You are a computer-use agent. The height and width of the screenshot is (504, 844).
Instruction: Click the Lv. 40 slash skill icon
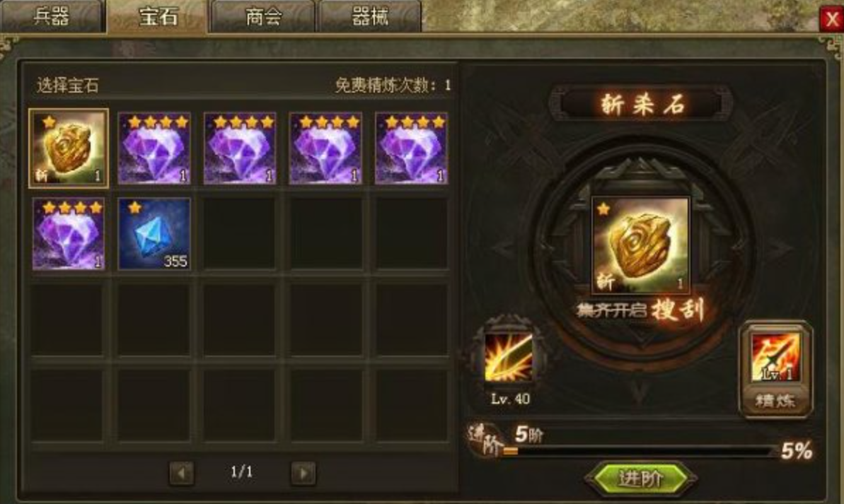(509, 357)
